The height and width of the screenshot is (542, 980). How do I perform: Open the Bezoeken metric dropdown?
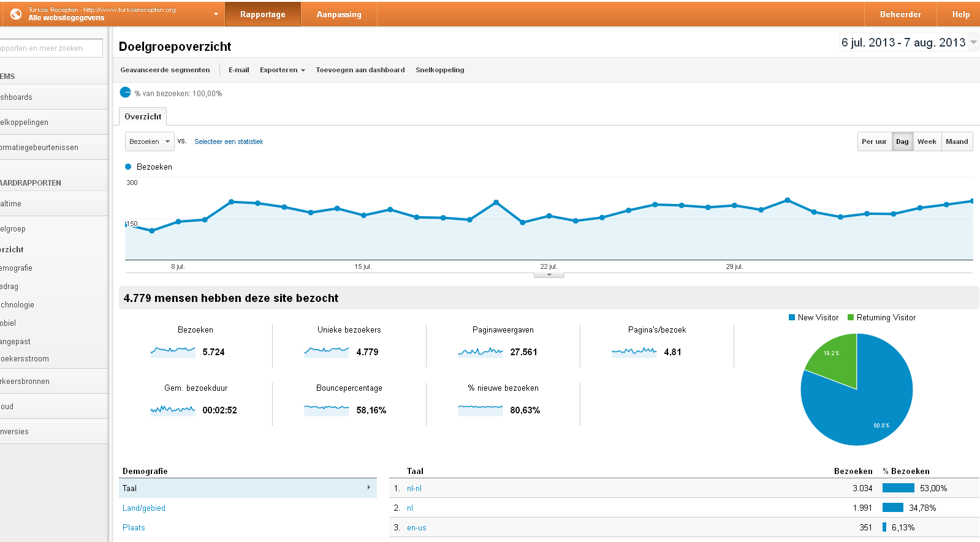[150, 141]
